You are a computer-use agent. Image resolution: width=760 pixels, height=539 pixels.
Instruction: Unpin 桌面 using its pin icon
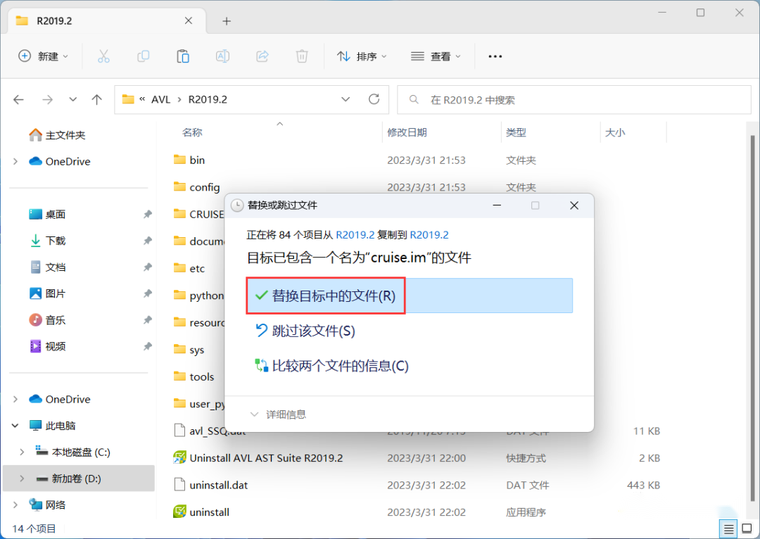[x=147, y=214]
